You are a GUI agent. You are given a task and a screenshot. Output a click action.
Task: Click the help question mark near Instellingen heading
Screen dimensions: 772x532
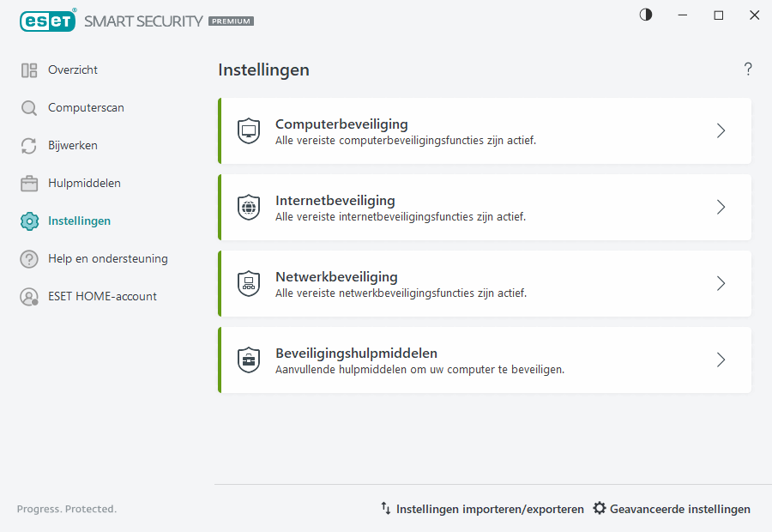747,69
